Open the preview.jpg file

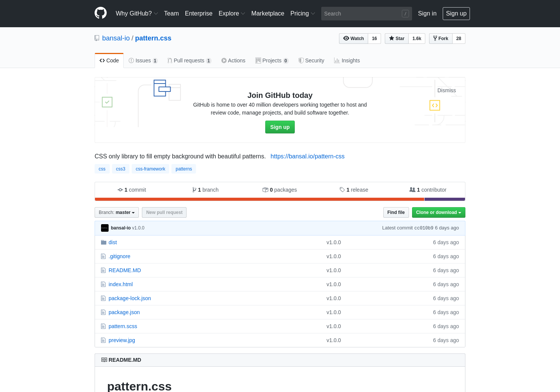[x=122, y=340]
